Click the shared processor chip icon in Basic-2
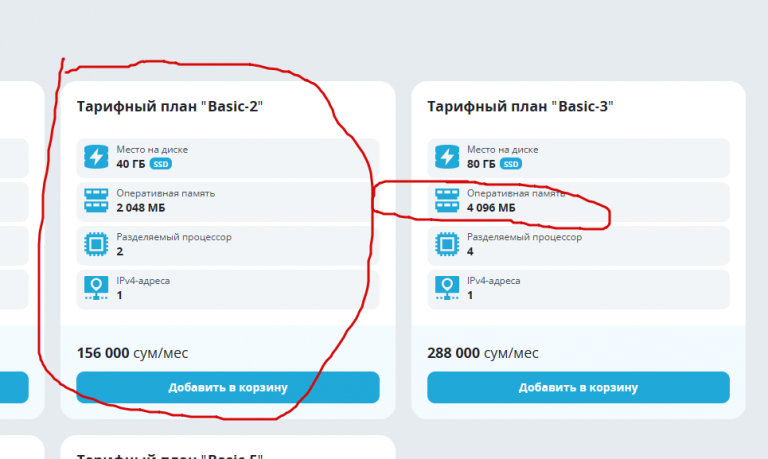The height and width of the screenshot is (459, 768). [x=96, y=244]
